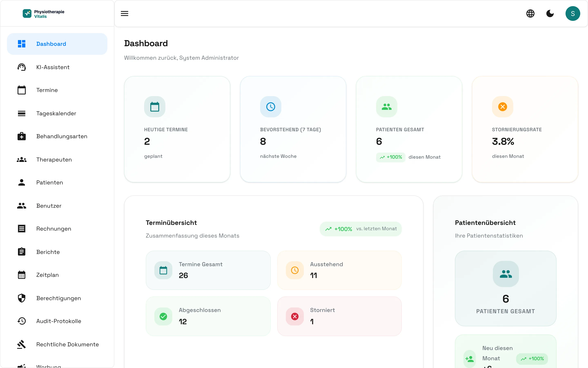
Task: Click the Heutige Termine calendar icon
Action: (x=155, y=107)
